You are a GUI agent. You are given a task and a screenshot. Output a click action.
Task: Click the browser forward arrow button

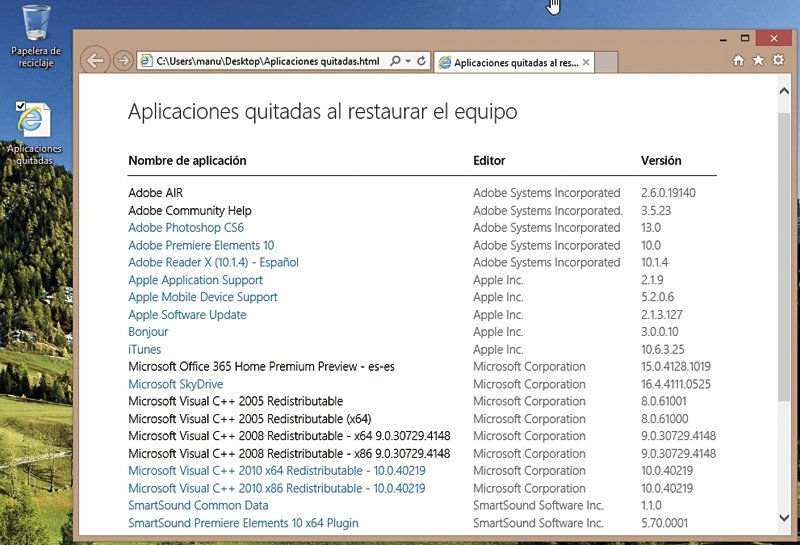point(123,61)
